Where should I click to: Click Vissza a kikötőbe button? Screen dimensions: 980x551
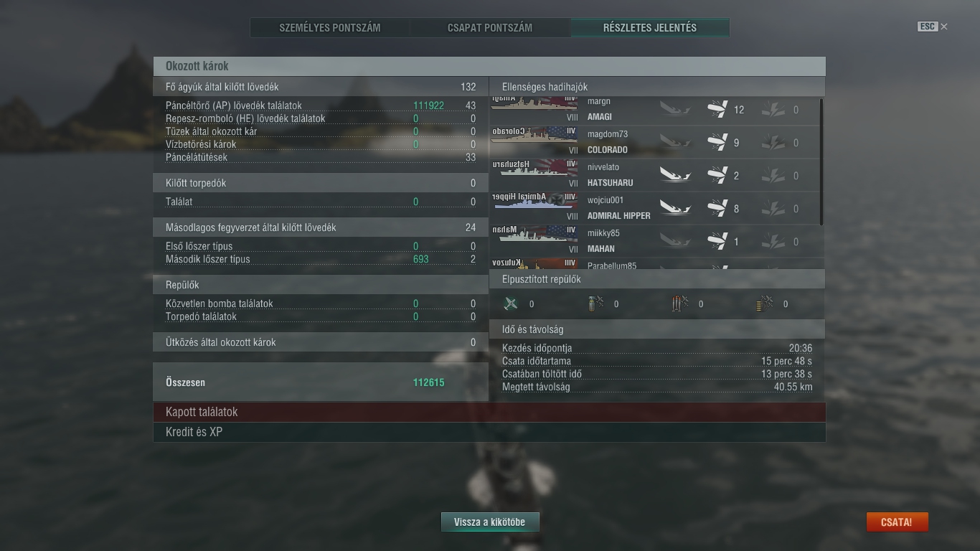[490, 522]
